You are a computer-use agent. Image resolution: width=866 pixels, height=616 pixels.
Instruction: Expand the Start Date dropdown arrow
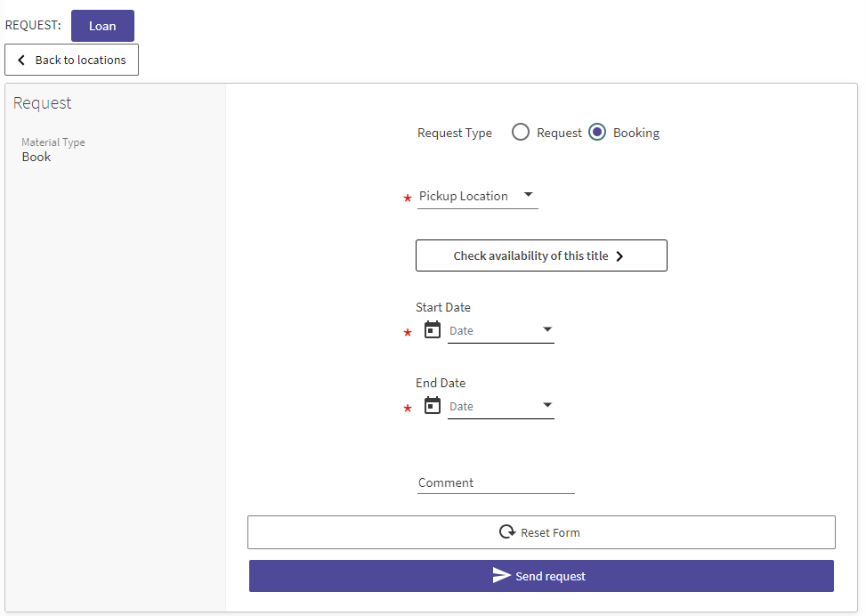pyautogui.click(x=547, y=330)
